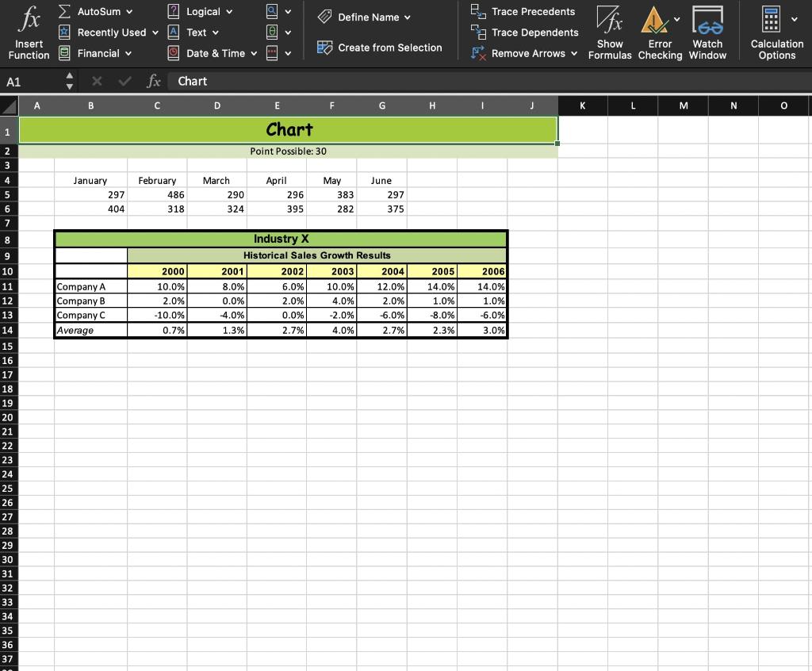Select the Company C label cell
Screen dimensions: 812x671
point(90,315)
